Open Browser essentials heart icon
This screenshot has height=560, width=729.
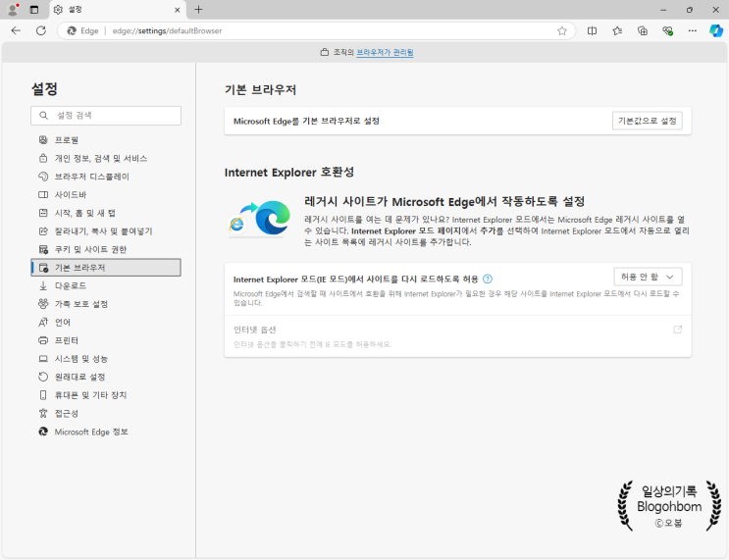667,31
